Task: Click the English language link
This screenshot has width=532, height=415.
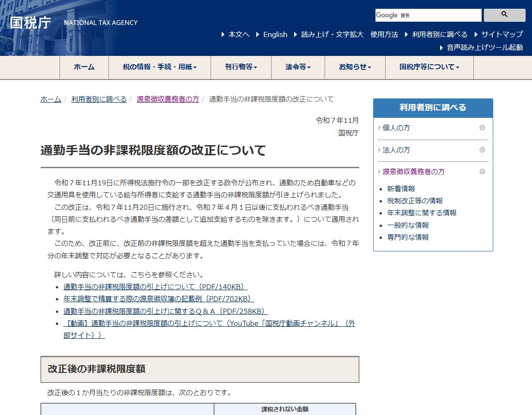Action: (x=275, y=34)
